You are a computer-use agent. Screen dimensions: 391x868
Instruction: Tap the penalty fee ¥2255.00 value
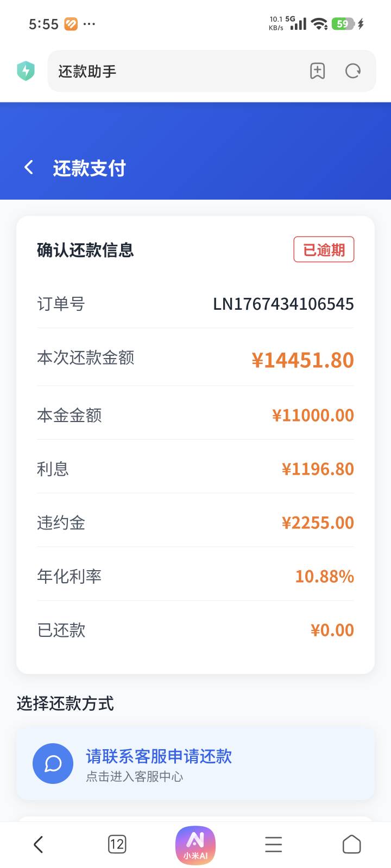[x=318, y=523]
